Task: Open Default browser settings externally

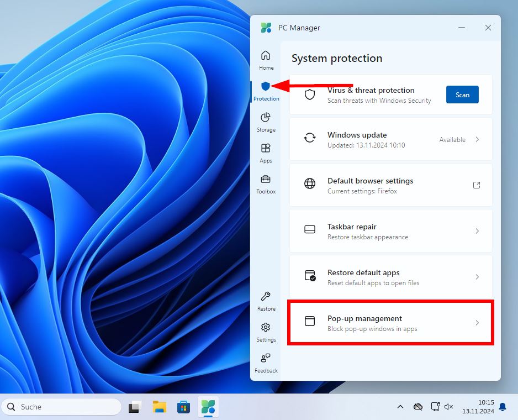Action: pyautogui.click(x=476, y=185)
